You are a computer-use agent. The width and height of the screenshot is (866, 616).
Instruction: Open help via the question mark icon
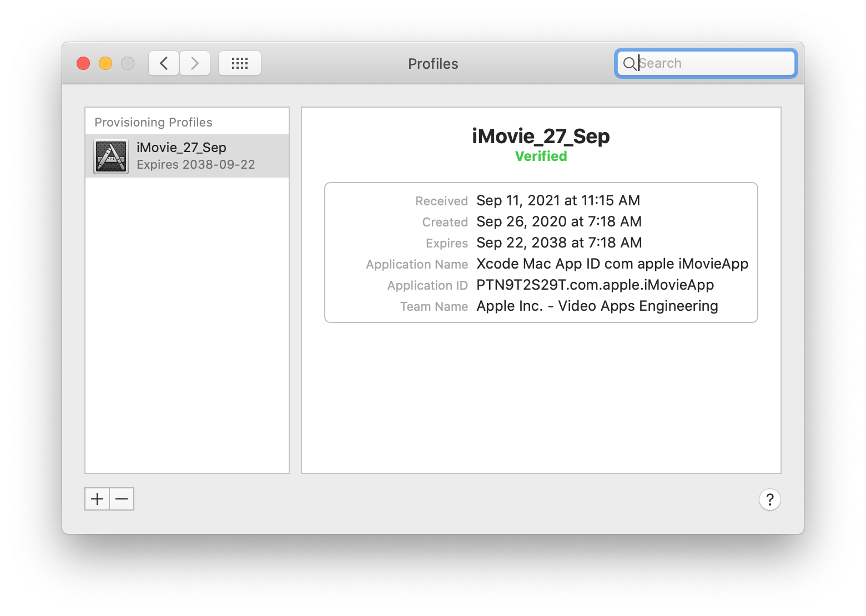click(769, 499)
